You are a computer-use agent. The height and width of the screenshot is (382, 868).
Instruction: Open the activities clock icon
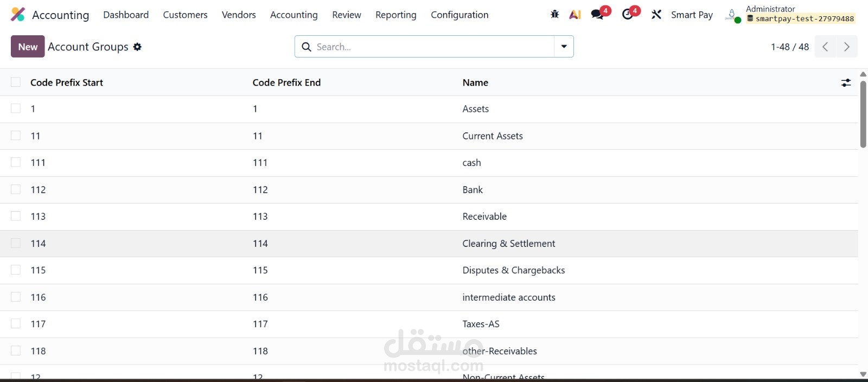click(x=628, y=15)
